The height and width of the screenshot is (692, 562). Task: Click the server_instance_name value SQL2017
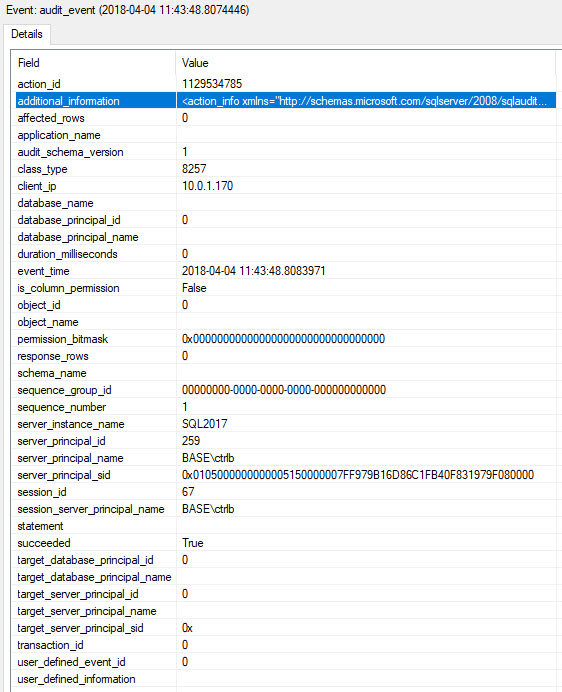click(204, 424)
